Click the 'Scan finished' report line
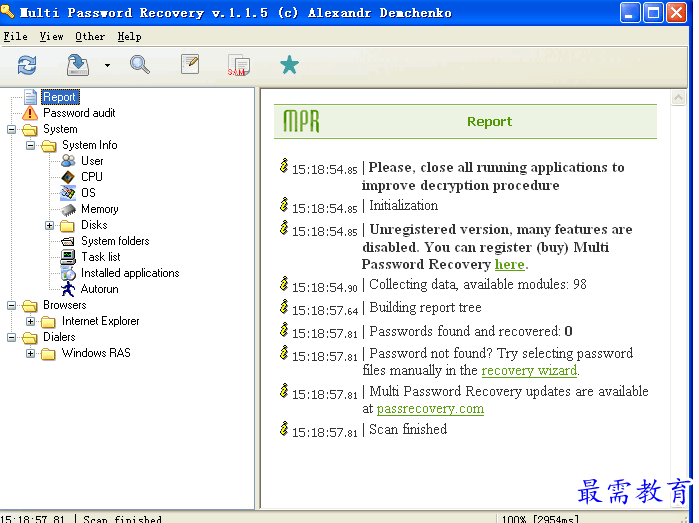Screen dimensions: 699x523 pyautogui.click(x=408, y=429)
